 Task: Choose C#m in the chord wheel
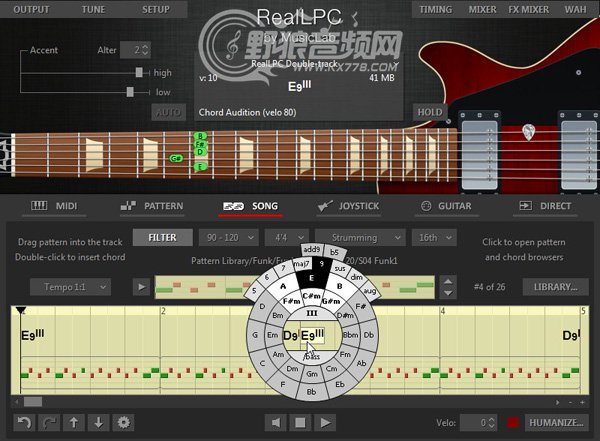pyautogui.click(x=311, y=296)
